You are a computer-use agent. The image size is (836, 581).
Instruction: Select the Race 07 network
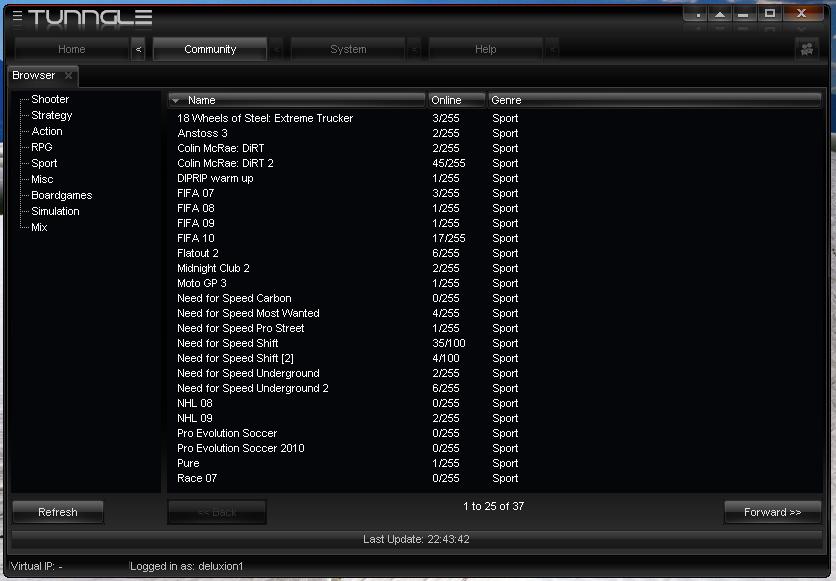[x=495, y=478]
